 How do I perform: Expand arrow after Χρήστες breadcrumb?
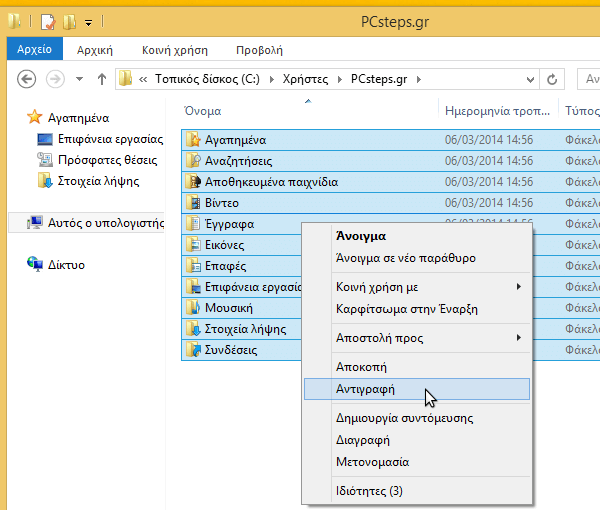[339, 80]
